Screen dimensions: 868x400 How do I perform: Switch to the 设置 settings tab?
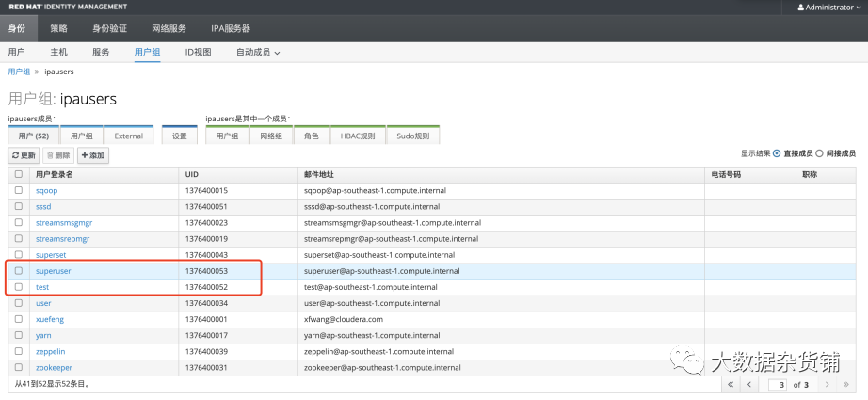[179, 136]
